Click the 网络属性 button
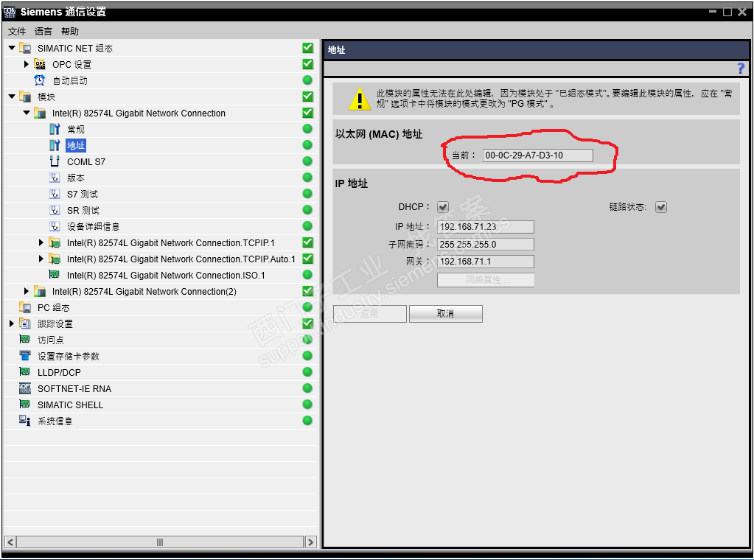Image resolution: width=754 pixels, height=560 pixels. pos(486,280)
